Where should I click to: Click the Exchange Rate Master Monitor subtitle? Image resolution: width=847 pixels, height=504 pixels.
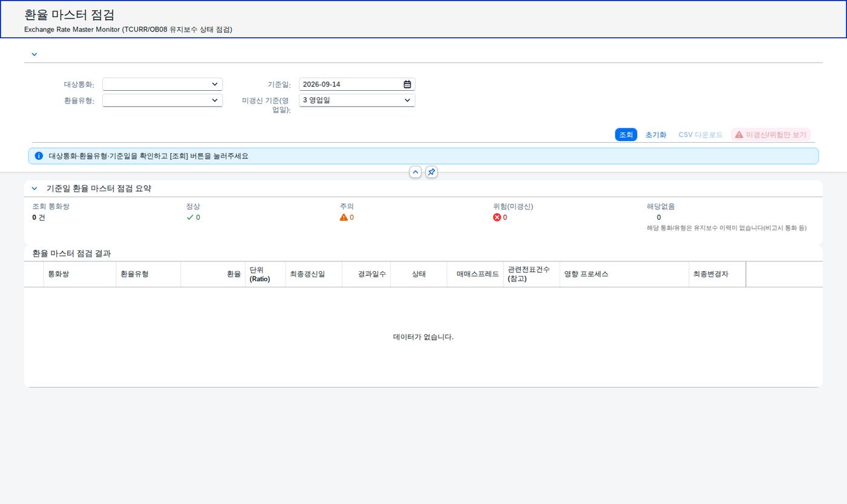click(128, 29)
